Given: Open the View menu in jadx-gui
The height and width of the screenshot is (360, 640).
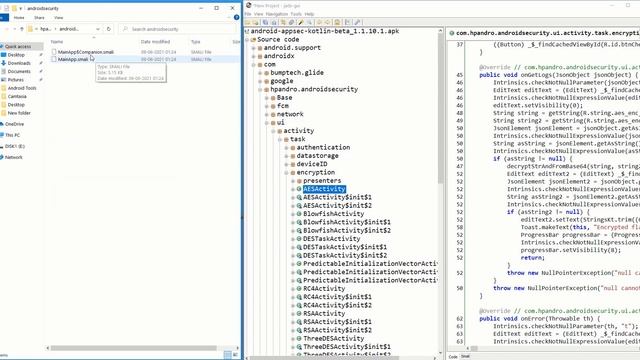Looking at the screenshot, I should [x=258, y=14].
